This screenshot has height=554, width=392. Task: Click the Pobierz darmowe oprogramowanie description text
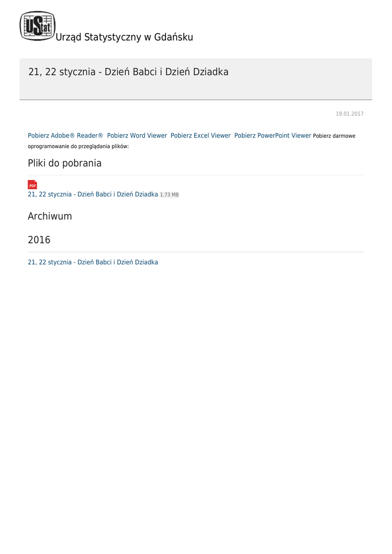(192, 141)
